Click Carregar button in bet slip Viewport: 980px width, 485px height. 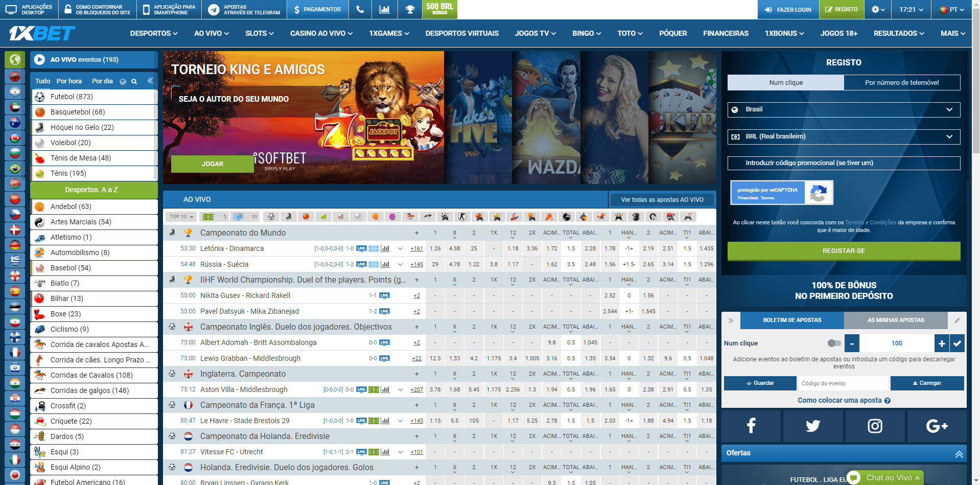(x=927, y=383)
